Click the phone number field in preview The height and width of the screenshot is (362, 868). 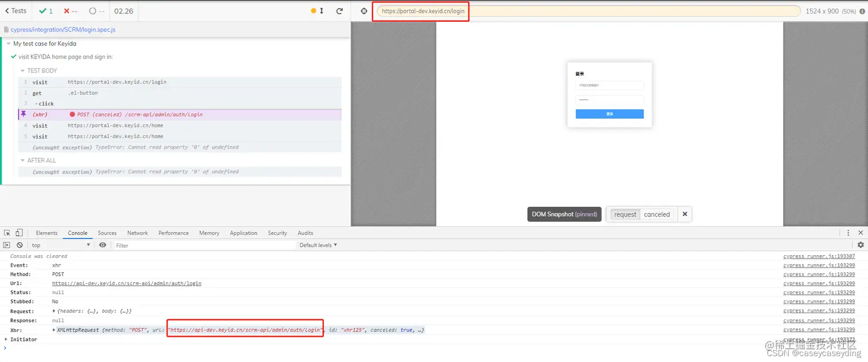click(610, 86)
